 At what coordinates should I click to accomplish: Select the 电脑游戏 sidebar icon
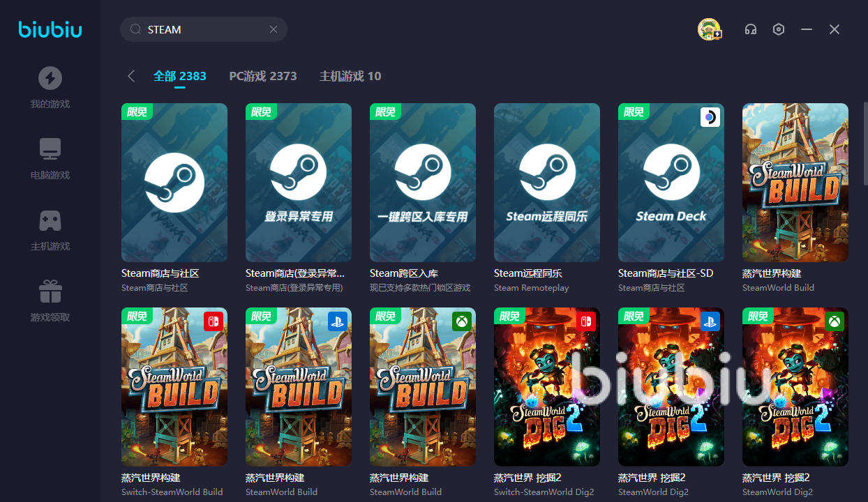(50, 157)
